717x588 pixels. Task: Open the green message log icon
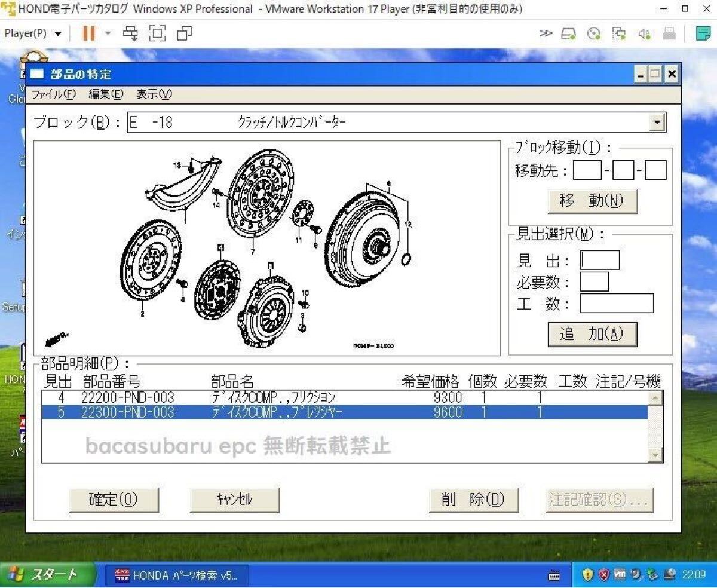click(x=703, y=33)
